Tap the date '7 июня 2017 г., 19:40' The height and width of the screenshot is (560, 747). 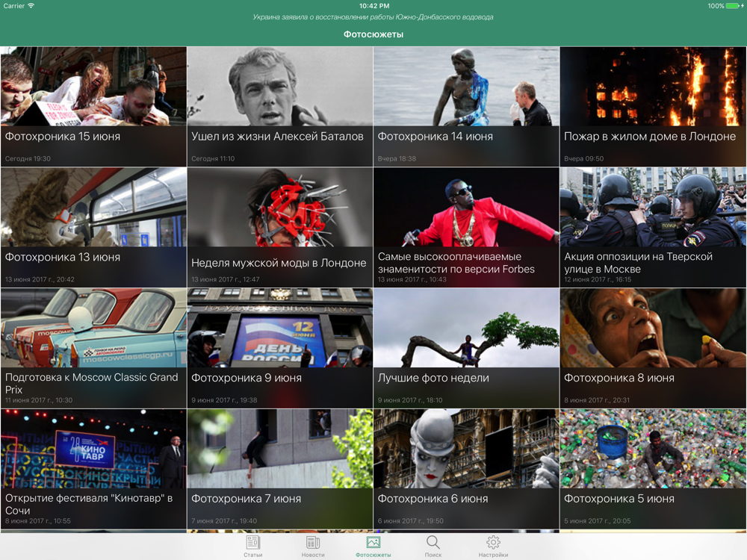pos(224,521)
